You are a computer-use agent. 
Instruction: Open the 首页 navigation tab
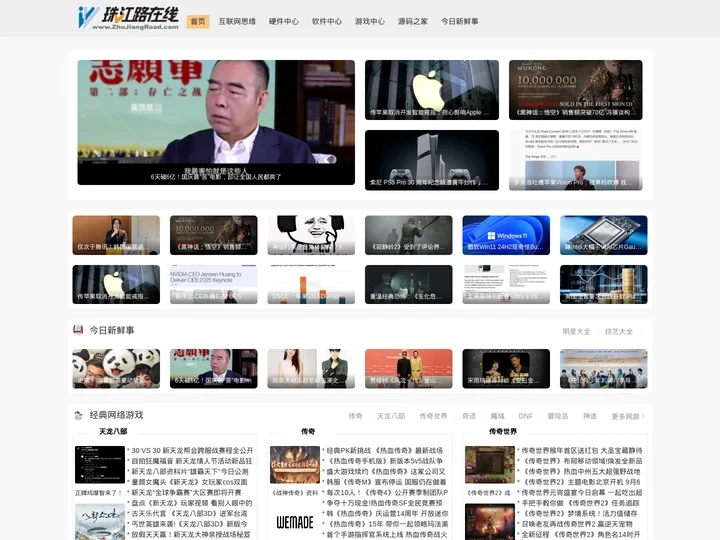tap(198, 22)
